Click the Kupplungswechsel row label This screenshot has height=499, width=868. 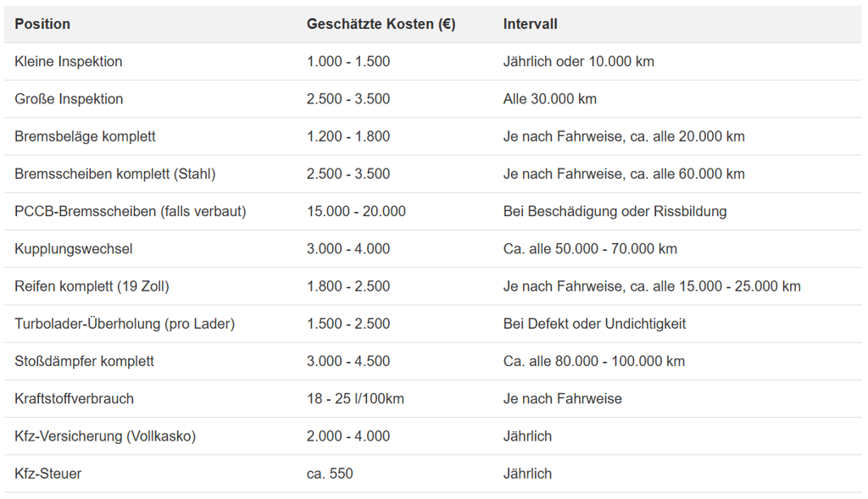click(x=73, y=249)
